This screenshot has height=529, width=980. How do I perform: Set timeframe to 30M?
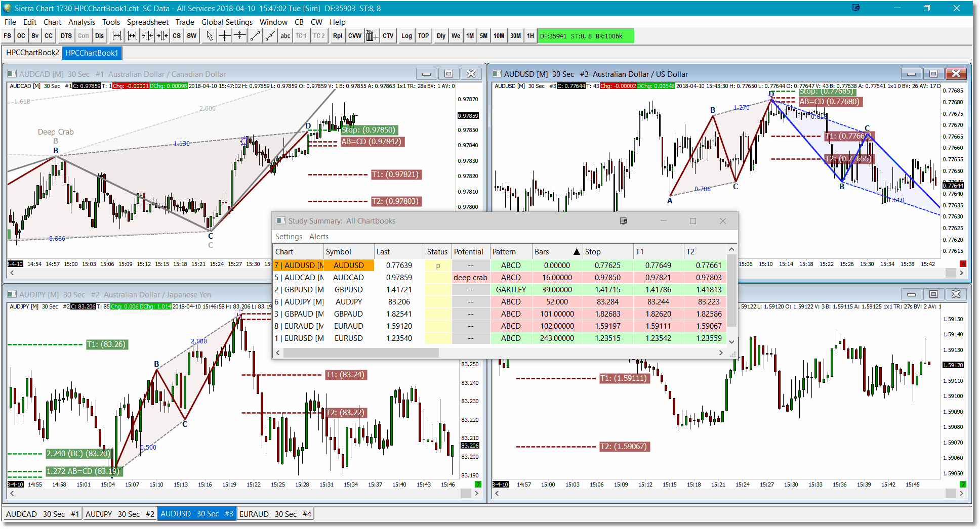(516, 36)
